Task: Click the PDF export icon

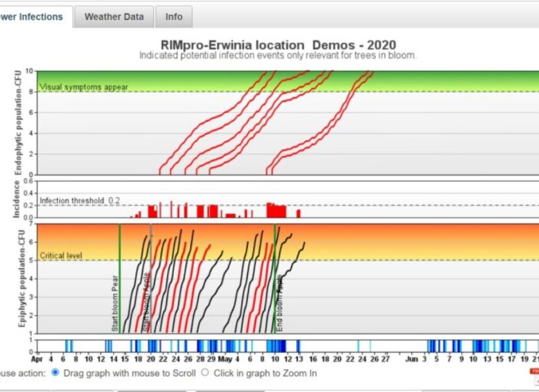Action: tap(535, 376)
